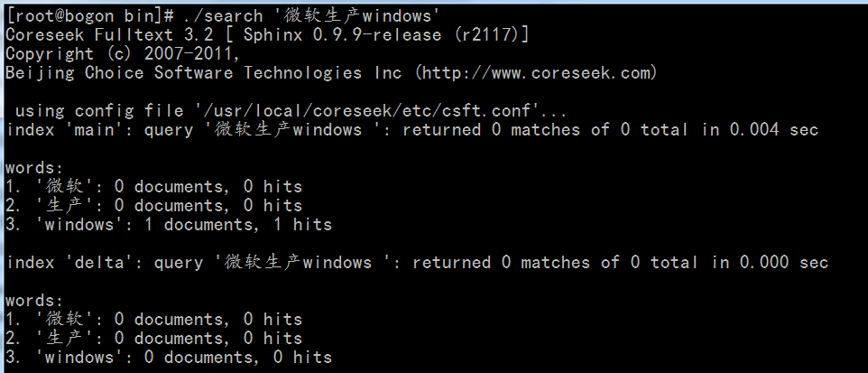Viewport: 868px width, 373px height.
Task: Click Beijing Choice Software Technologies Inc text
Action: pos(204,72)
